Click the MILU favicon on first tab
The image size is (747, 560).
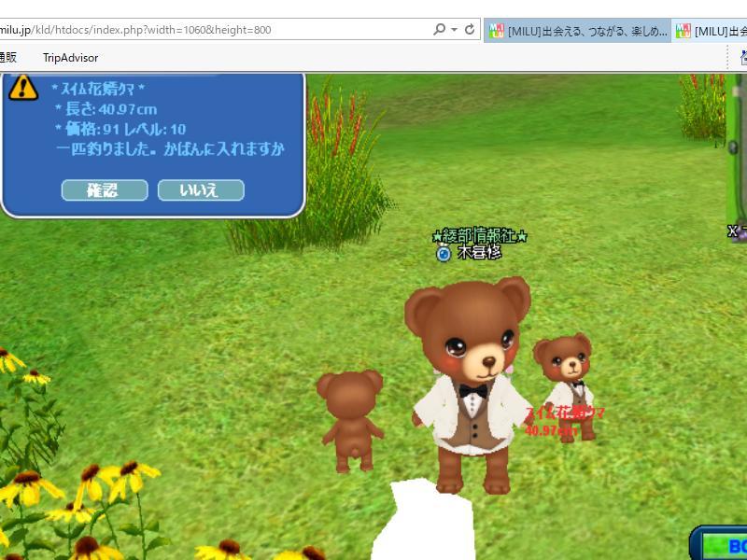pos(496,31)
